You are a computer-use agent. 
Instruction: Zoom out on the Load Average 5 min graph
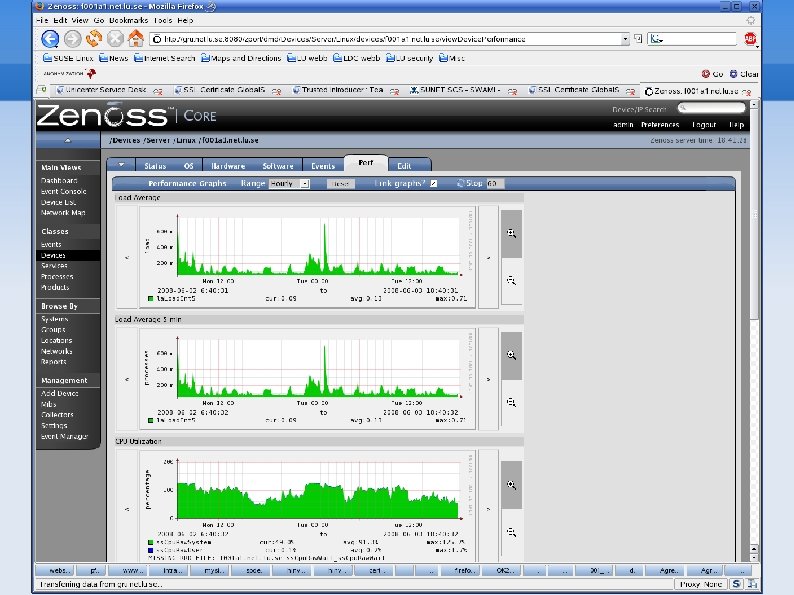[x=511, y=403]
